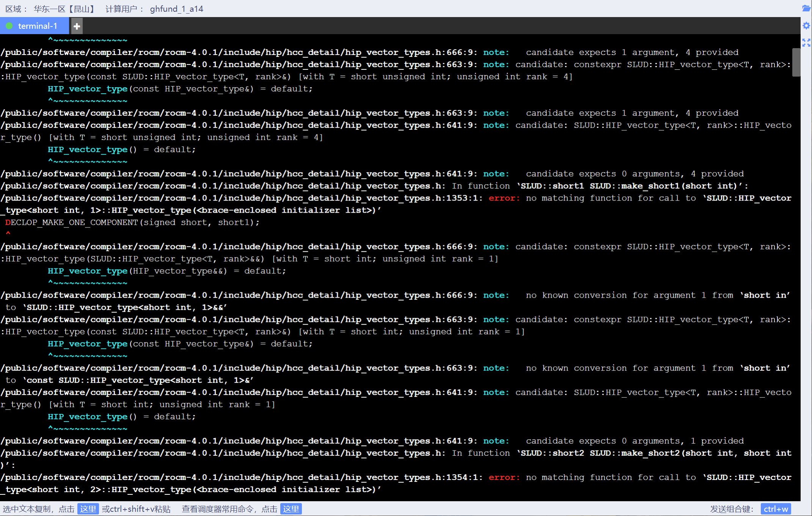Toggle fullscreen expand icon
The width and height of the screenshot is (812, 516).
click(806, 42)
